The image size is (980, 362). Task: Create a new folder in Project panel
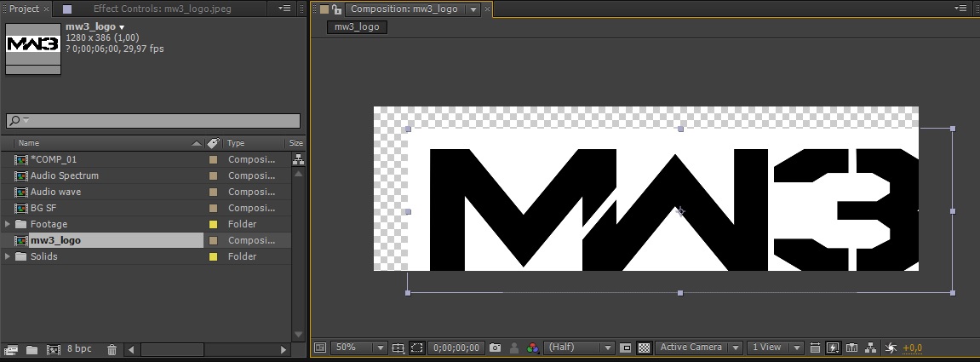pyautogui.click(x=32, y=349)
